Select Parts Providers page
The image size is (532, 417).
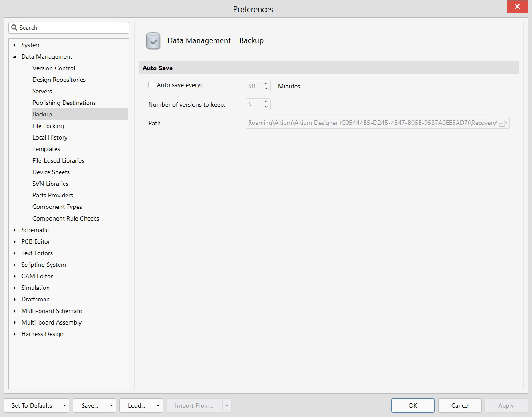point(53,195)
